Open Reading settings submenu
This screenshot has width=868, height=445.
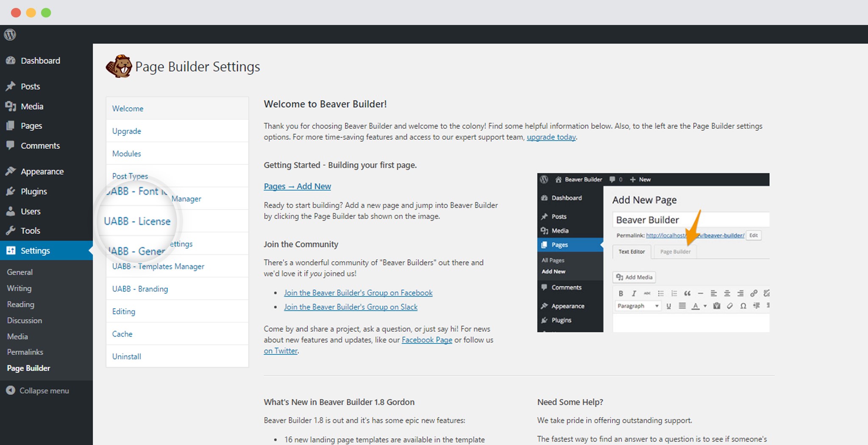coord(20,304)
